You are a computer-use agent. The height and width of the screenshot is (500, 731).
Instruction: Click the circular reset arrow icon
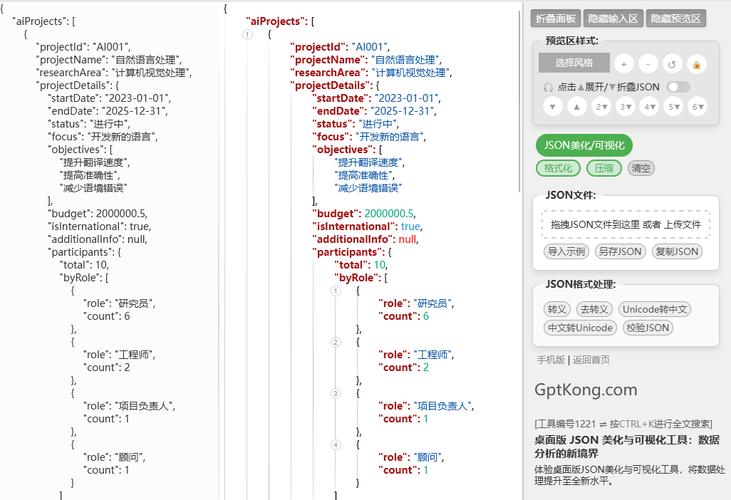click(x=672, y=64)
